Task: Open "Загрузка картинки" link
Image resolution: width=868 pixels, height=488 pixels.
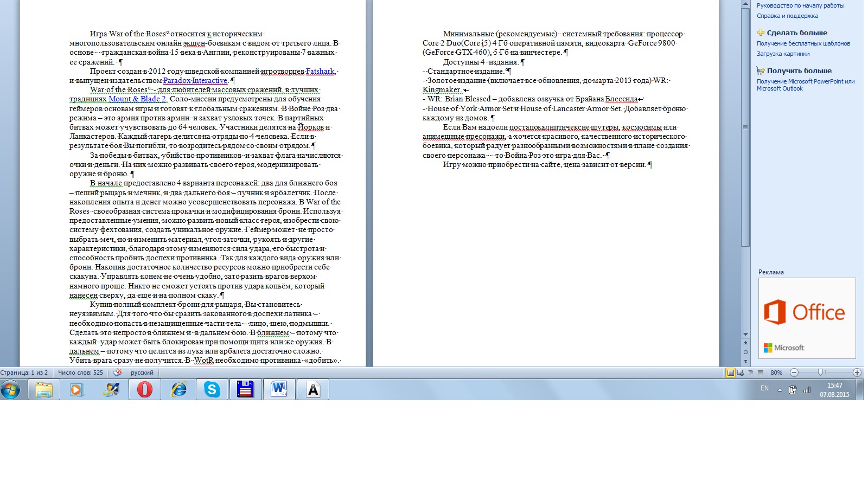Action: [x=783, y=54]
